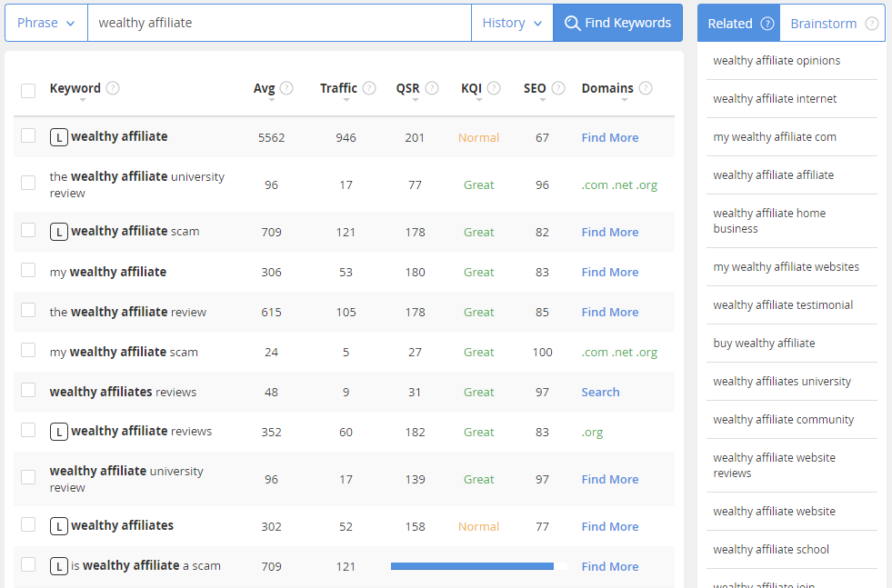Check 'wealthy affiliates reviews' row
Screen dimensions: 892x588
click(x=28, y=390)
